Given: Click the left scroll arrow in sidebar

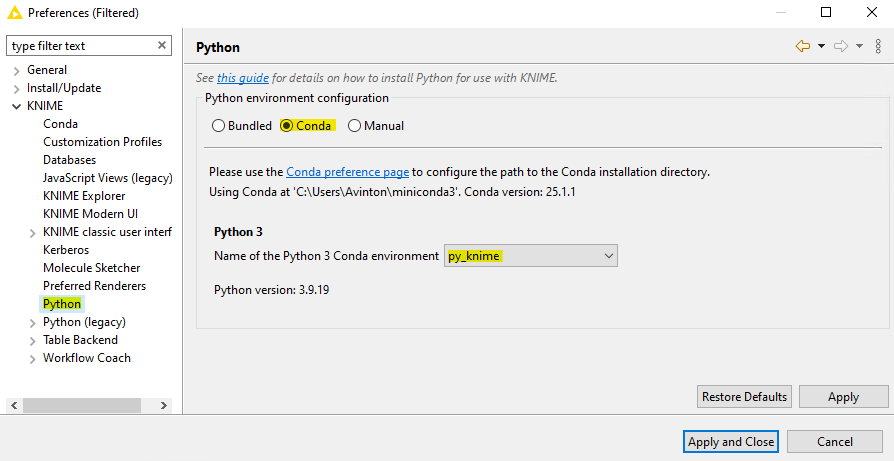Looking at the screenshot, I should pos(14,406).
